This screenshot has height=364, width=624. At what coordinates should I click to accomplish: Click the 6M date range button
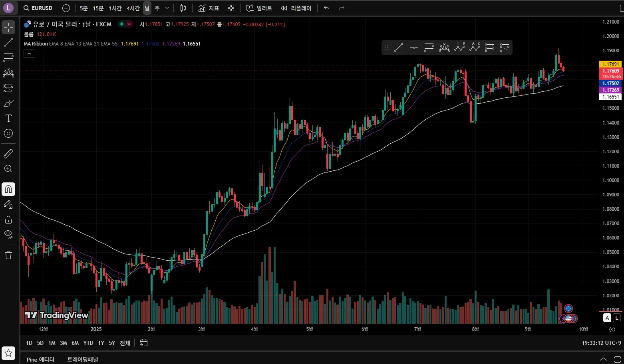(75, 343)
